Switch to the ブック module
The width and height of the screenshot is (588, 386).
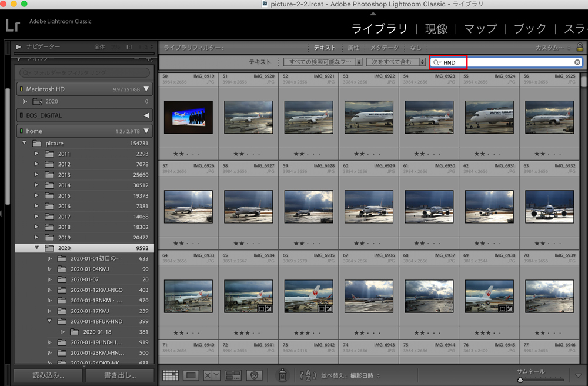click(x=530, y=28)
